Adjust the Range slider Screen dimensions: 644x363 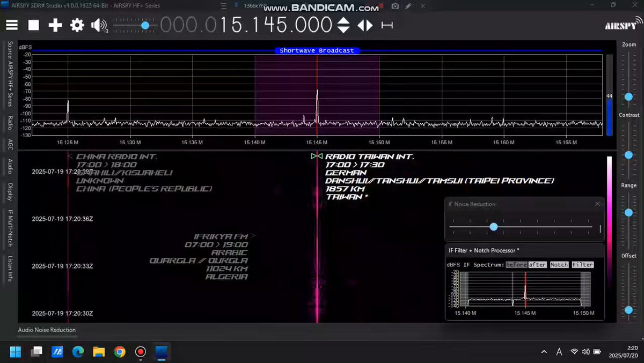pos(628,212)
